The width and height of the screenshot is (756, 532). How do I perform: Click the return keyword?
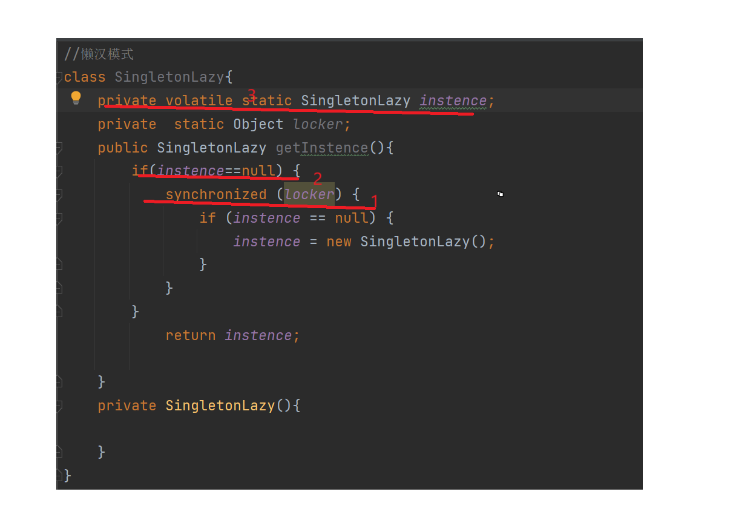click(191, 335)
